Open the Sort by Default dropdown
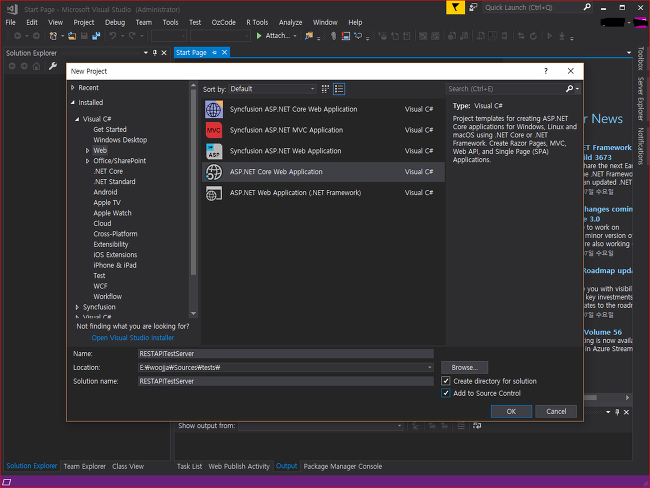The width and height of the screenshot is (650, 488). point(272,89)
